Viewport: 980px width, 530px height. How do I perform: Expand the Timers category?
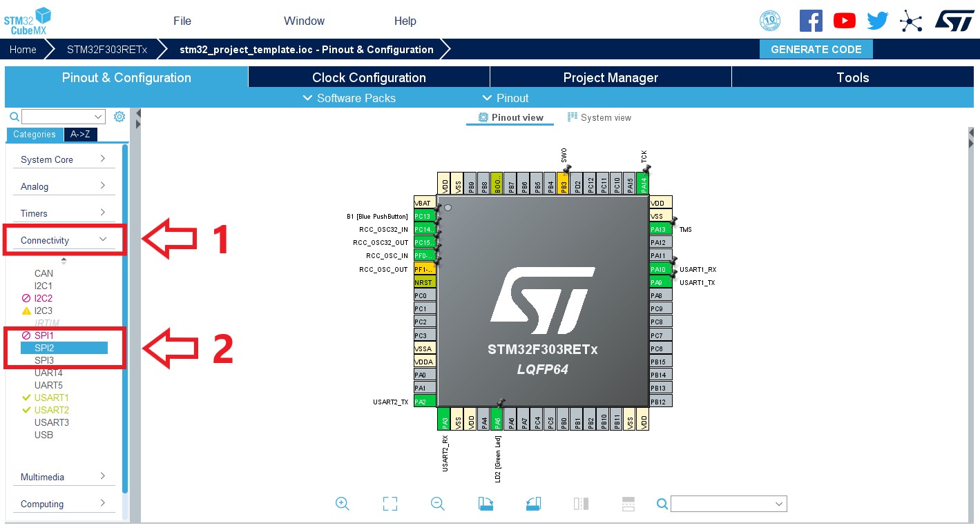pyautogui.click(x=64, y=213)
